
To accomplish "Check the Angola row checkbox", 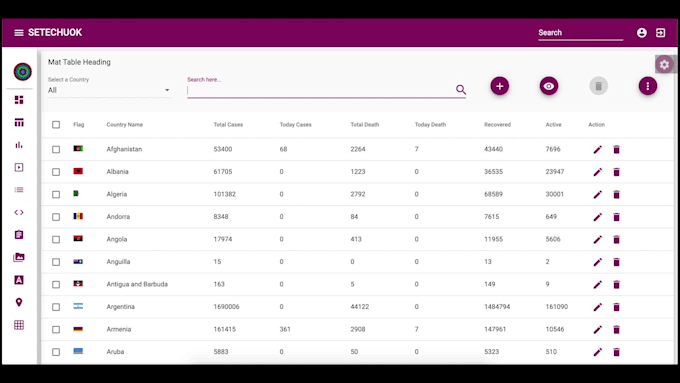I will coord(56,240).
